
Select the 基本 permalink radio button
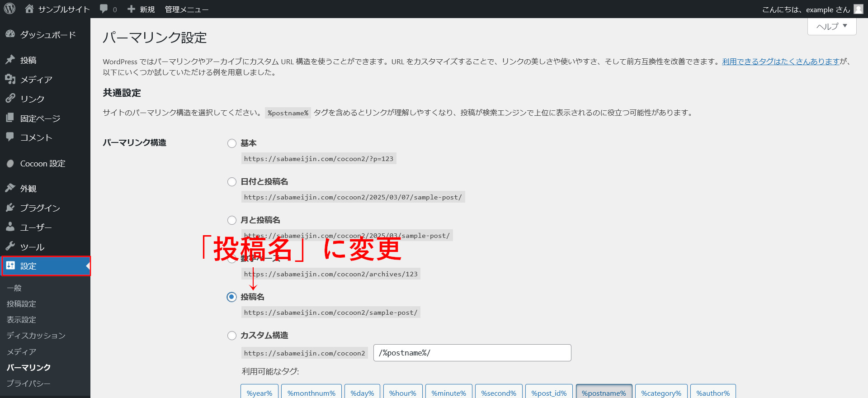[232, 143]
